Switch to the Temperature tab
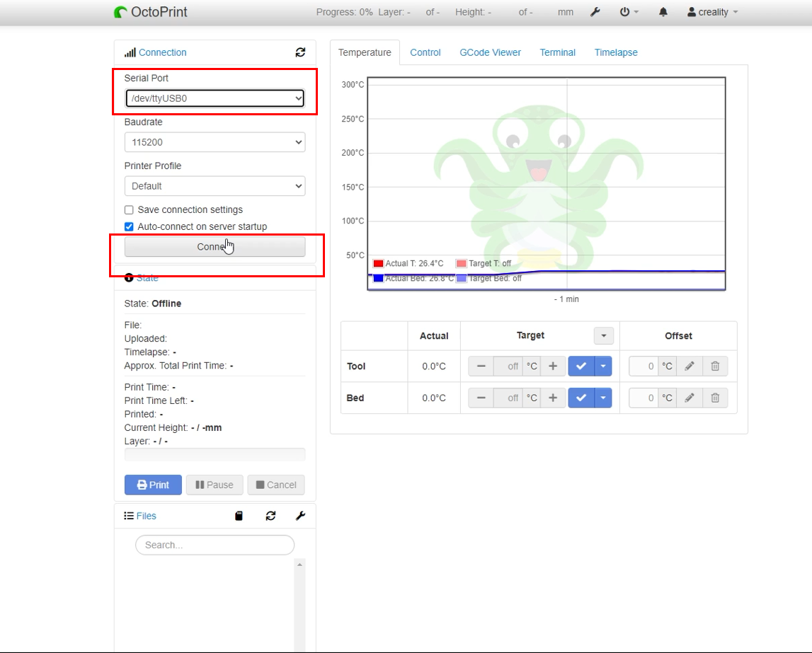Viewport: 812px width, 653px height. point(365,52)
